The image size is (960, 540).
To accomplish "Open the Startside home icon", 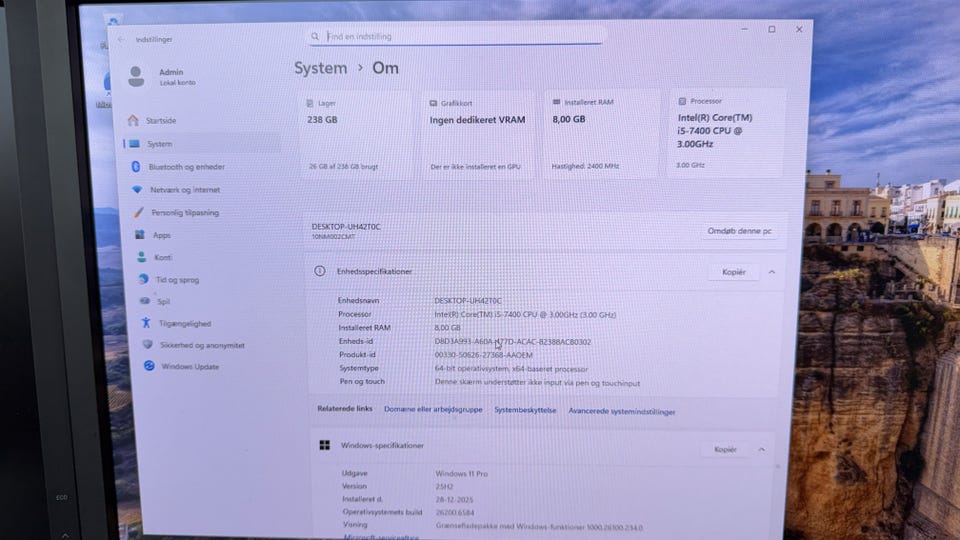I will click(x=133, y=120).
